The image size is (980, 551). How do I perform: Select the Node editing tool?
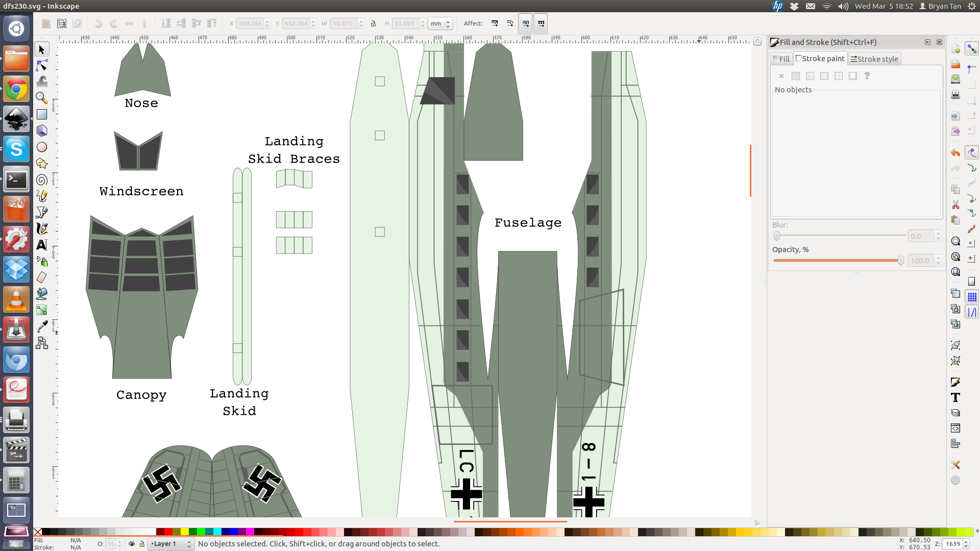(x=42, y=66)
